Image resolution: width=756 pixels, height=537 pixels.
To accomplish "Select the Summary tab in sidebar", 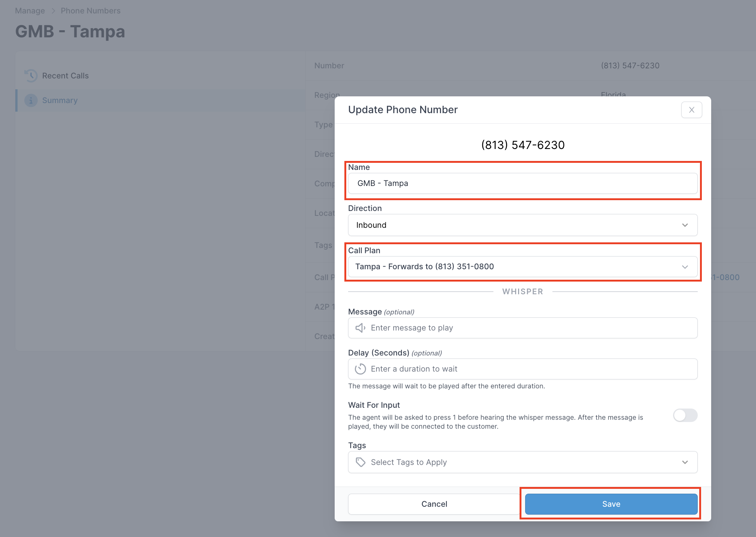I will 161,100.
